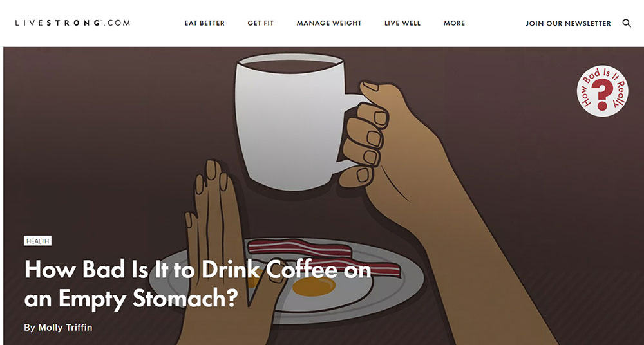View author Molly Triffin's profile
This screenshot has height=345, width=644.
click(65, 328)
